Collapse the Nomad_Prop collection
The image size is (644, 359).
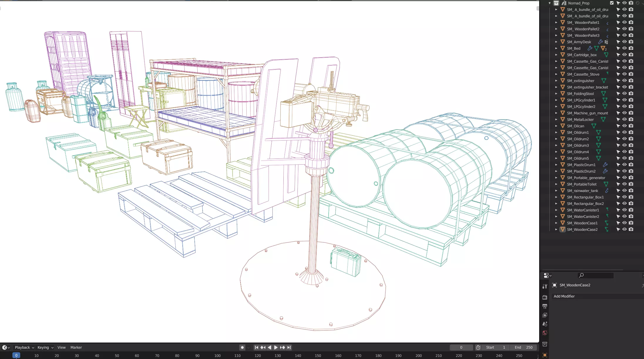point(550,3)
